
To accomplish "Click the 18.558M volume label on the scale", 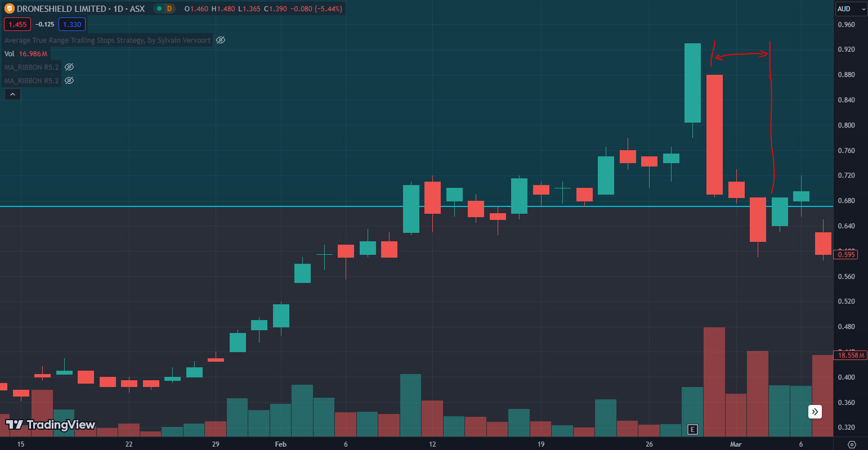I will (850, 355).
